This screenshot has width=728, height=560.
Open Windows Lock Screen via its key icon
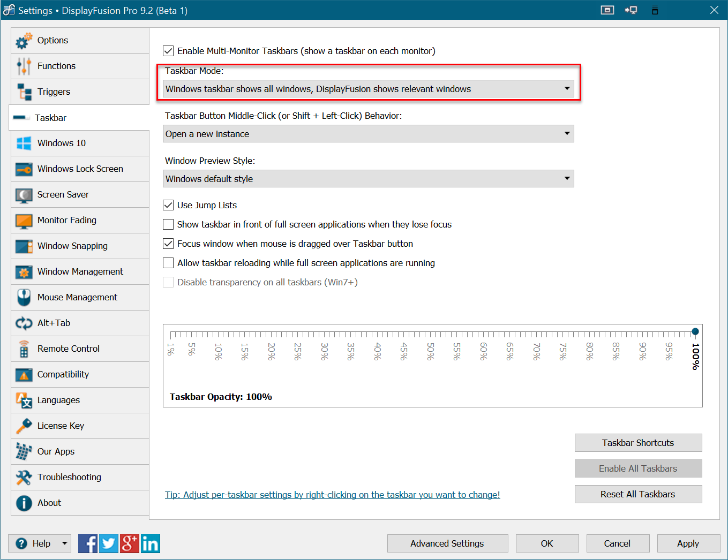click(24, 169)
